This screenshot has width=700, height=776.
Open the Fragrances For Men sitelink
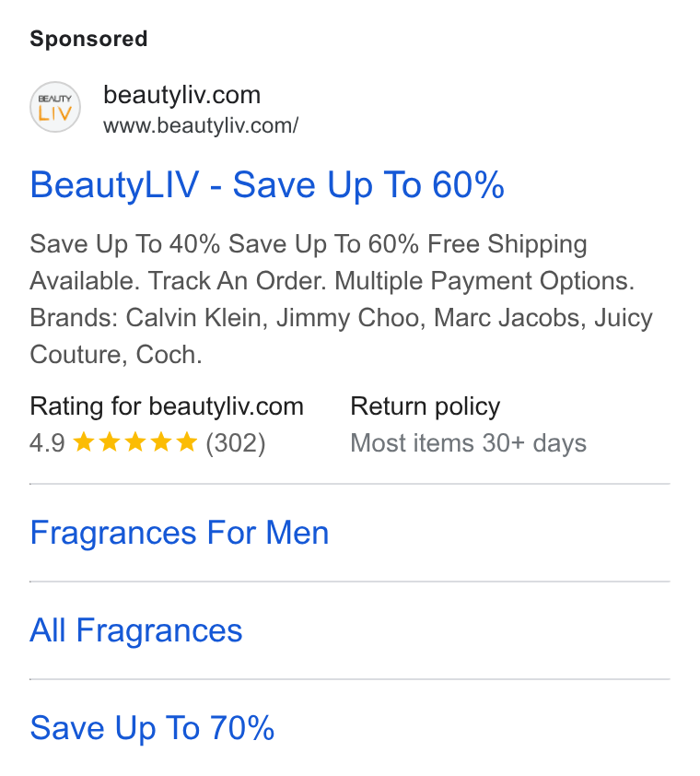pos(179,533)
